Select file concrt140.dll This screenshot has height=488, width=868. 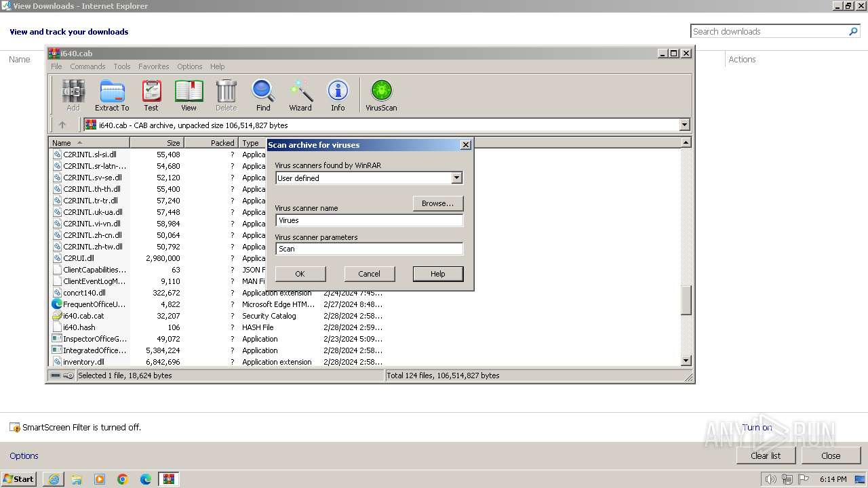[x=84, y=293]
